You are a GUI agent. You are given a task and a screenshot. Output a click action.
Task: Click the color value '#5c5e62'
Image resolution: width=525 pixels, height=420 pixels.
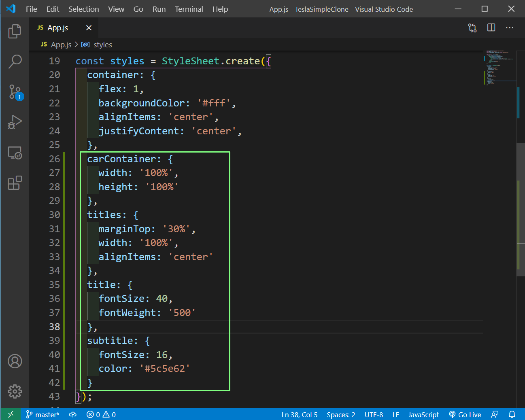coord(165,369)
